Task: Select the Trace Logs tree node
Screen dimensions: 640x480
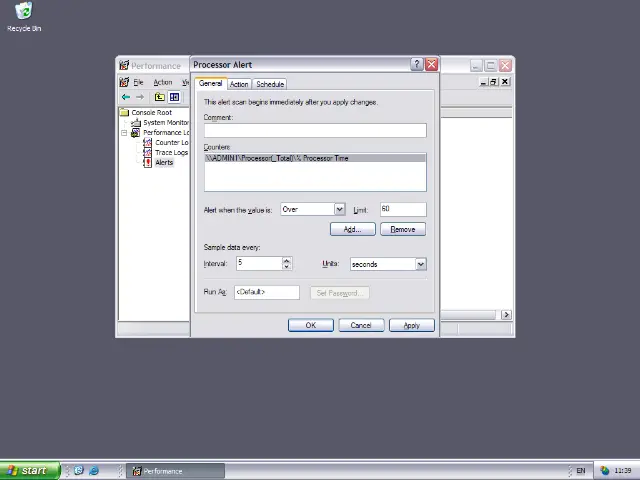Action: click(x=170, y=152)
